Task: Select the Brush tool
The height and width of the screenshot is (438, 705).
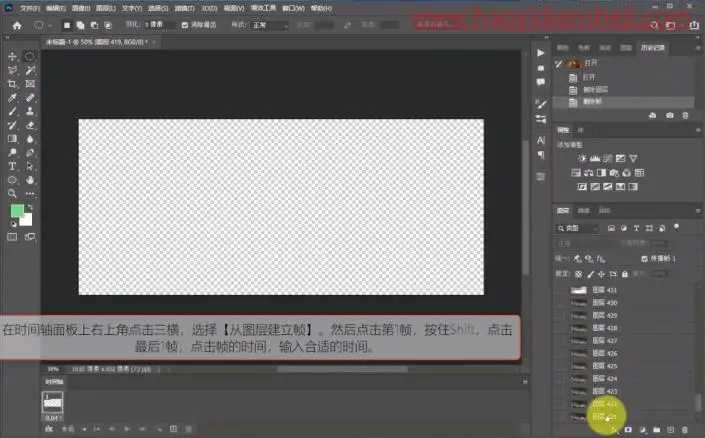Action: tap(13, 111)
